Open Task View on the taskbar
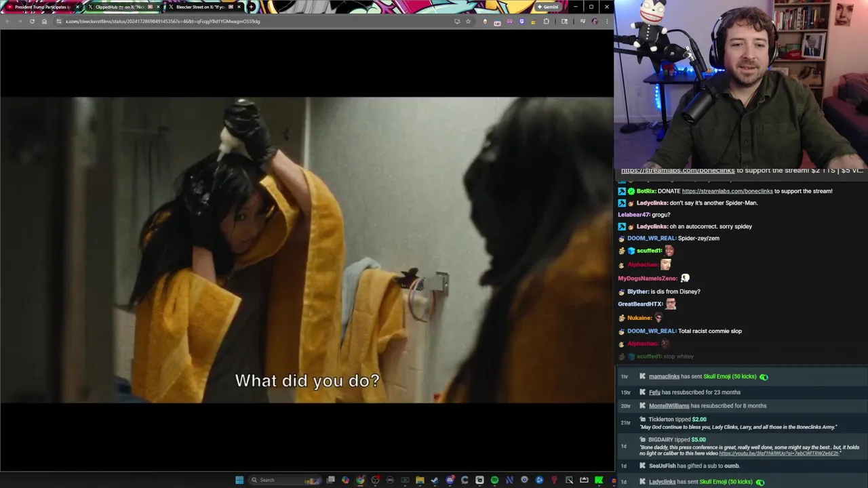The image size is (868, 488). pyautogui.click(x=330, y=480)
